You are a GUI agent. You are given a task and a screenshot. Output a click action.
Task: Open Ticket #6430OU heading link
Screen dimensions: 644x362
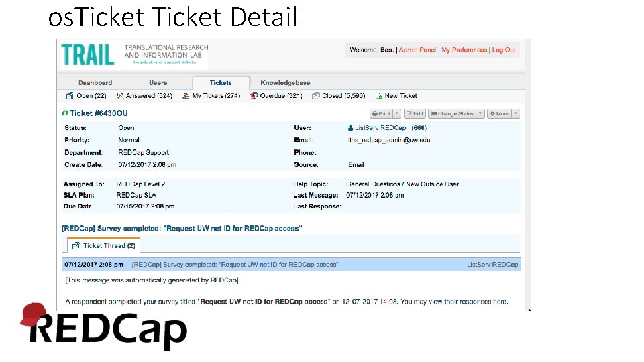[x=99, y=113]
